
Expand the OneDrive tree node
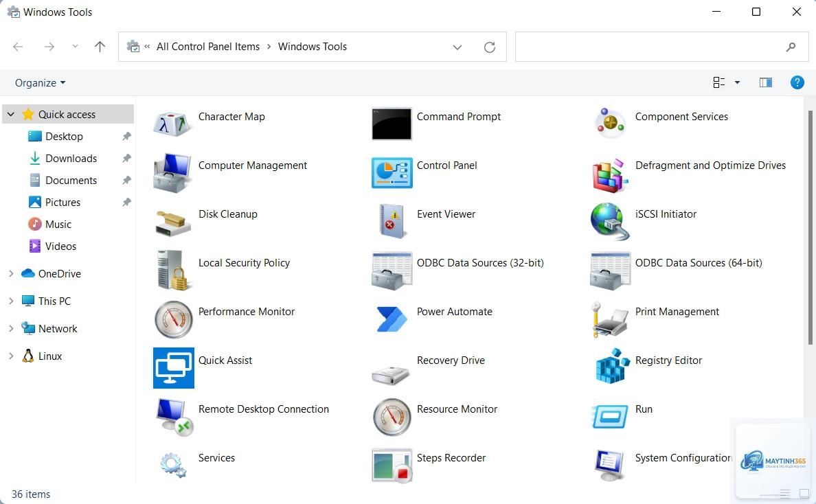coord(10,273)
